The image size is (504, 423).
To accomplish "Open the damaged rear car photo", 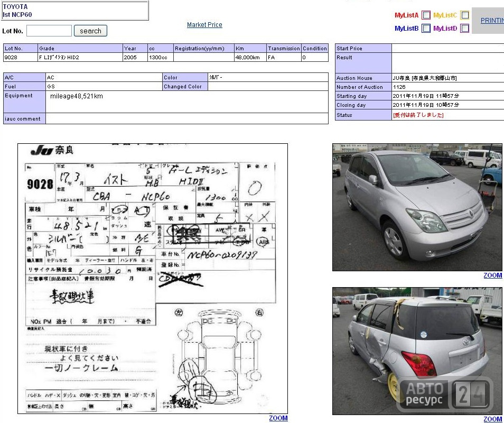I will click(x=417, y=351).
